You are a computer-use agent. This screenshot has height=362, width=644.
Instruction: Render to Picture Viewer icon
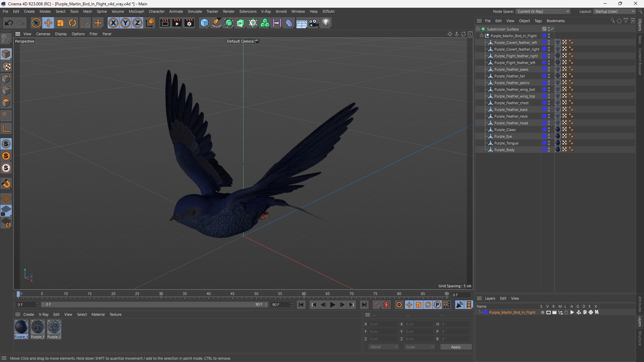coord(177,23)
